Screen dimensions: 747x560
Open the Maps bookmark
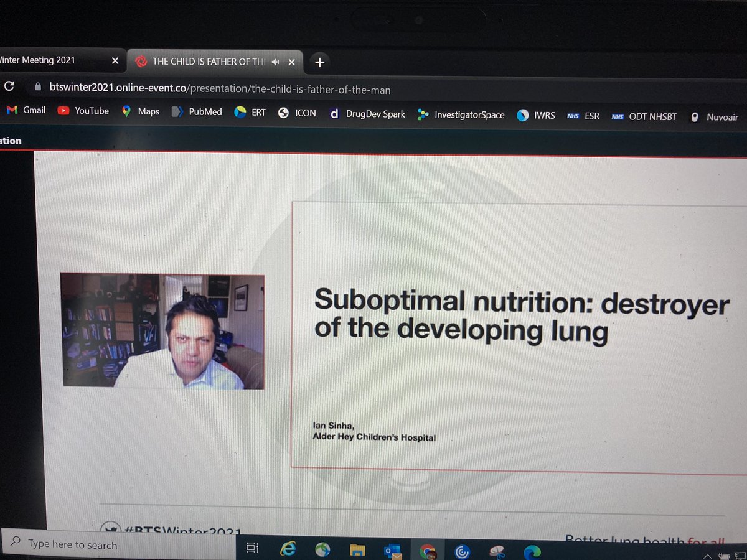141,112
